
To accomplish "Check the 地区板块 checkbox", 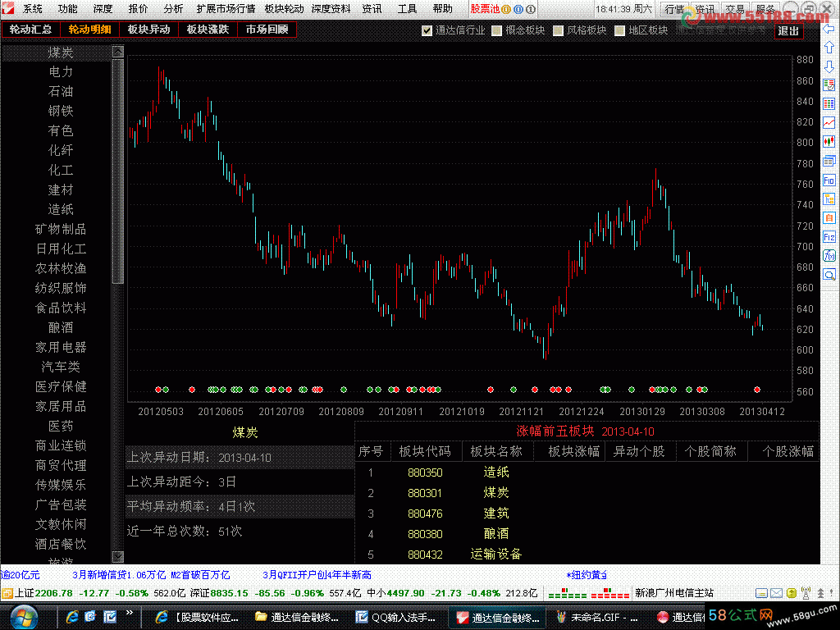I will (x=620, y=30).
